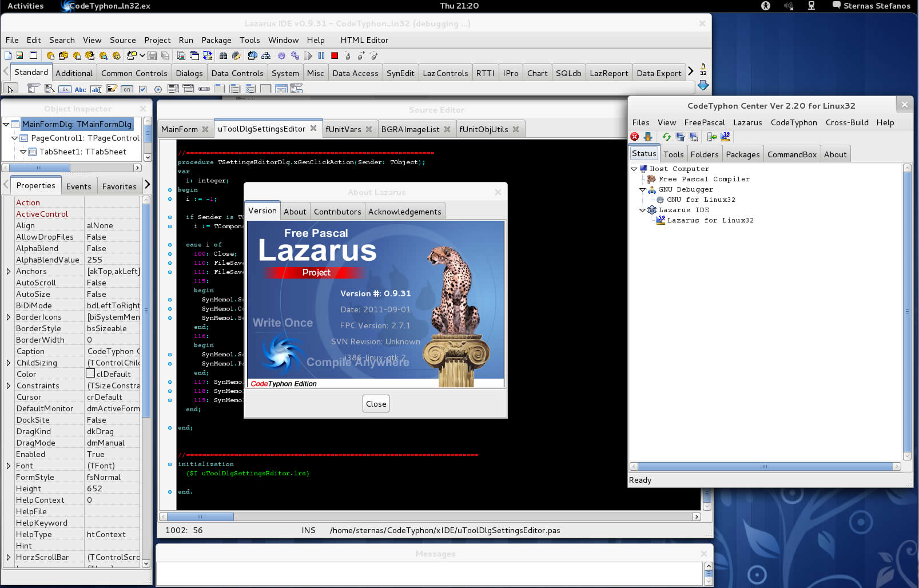Select 'GNU for Linux32' tree item

[701, 200]
